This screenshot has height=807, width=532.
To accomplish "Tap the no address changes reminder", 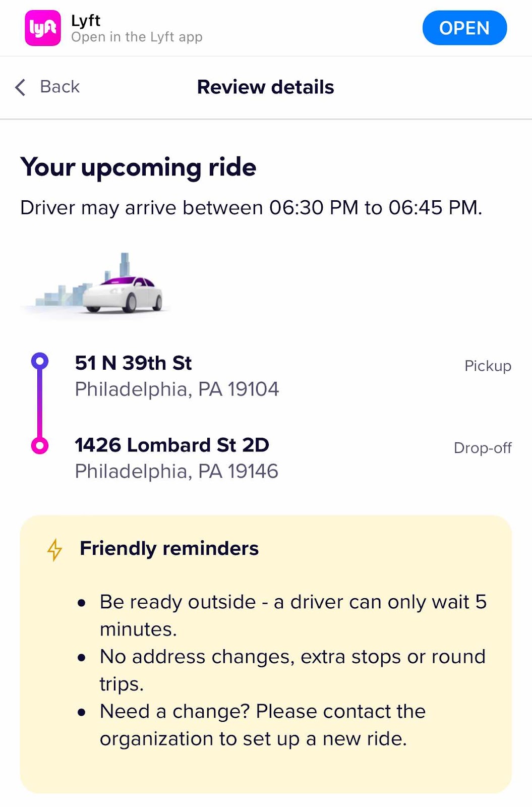I will (292, 670).
